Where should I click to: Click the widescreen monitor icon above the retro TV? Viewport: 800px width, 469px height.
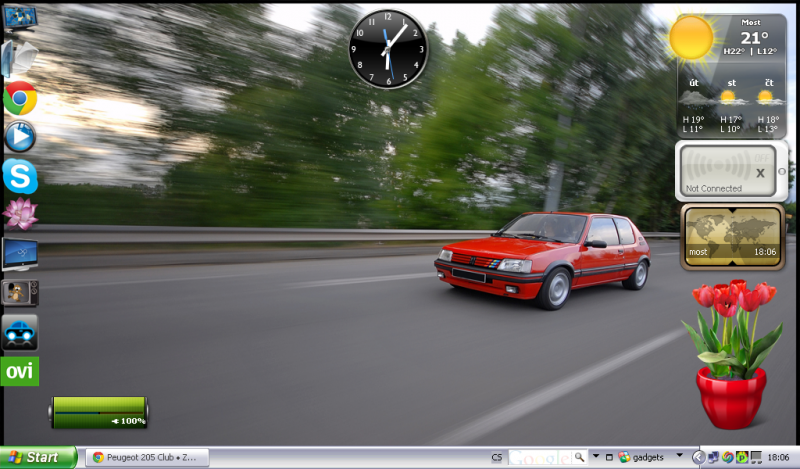pyautogui.click(x=20, y=253)
